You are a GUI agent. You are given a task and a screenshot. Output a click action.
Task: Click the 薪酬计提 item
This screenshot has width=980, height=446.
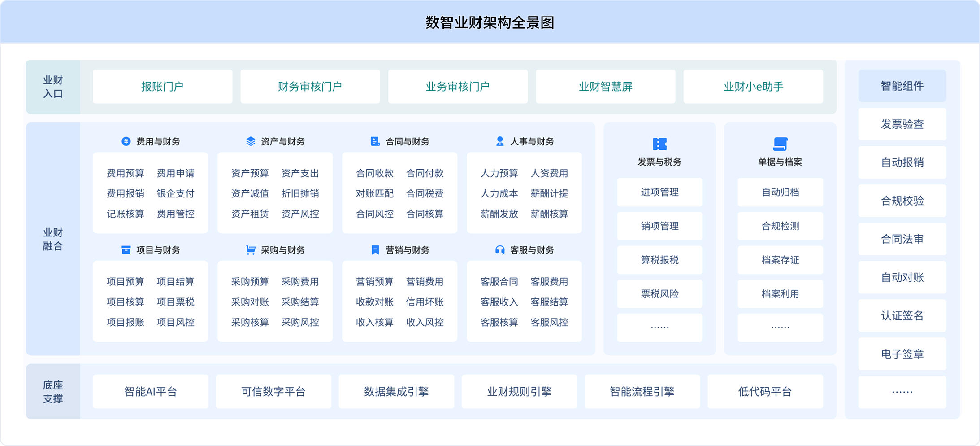pyautogui.click(x=550, y=193)
